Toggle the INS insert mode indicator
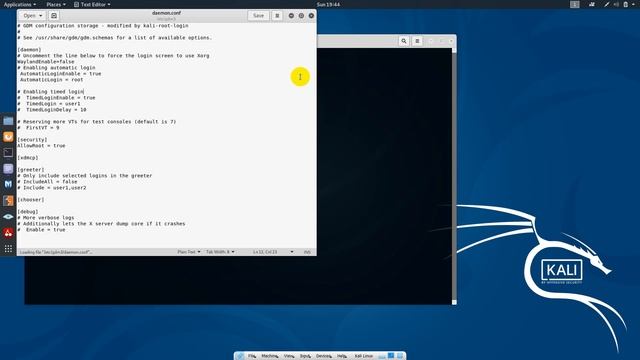Viewport: 640px width, 360px height. pos(307,252)
